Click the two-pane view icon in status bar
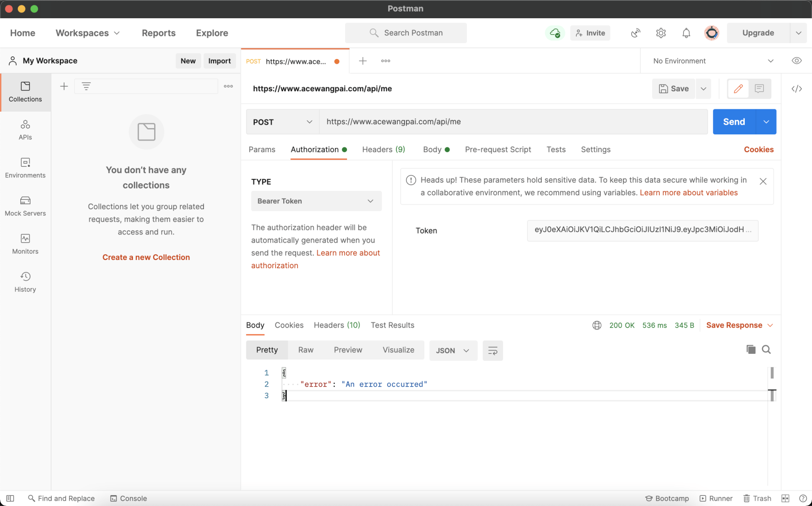Image resolution: width=812 pixels, height=506 pixels. (x=785, y=498)
